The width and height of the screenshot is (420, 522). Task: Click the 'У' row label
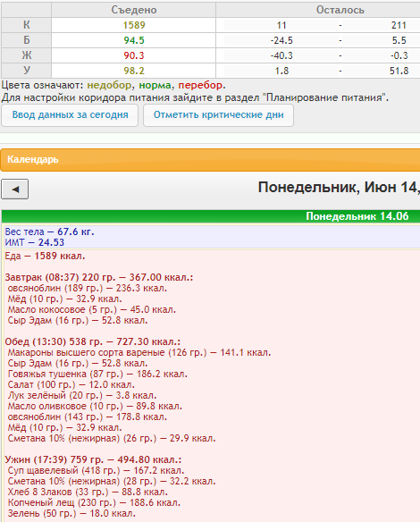point(27,71)
